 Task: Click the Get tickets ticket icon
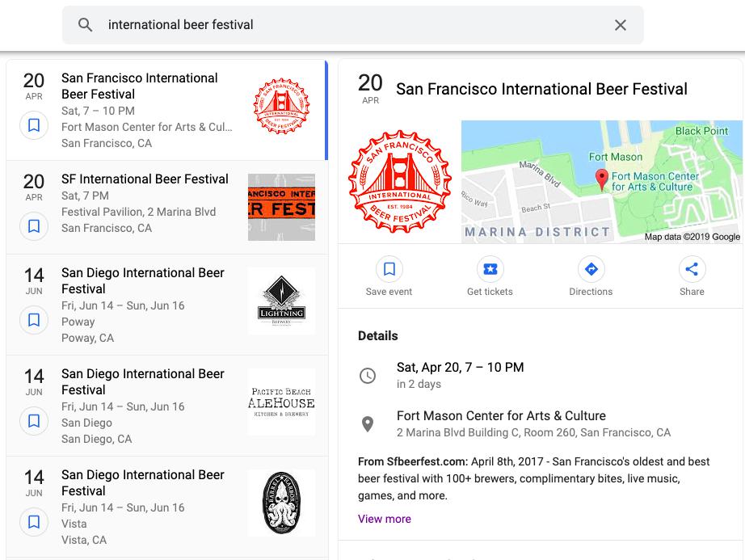(490, 267)
